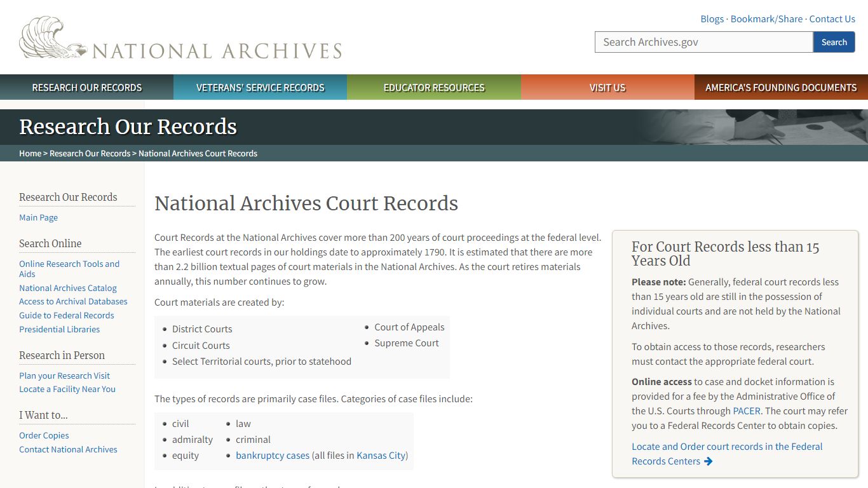Click National Archives Court Records breadcrumb text
This screenshot has height=488, width=868.
198,153
